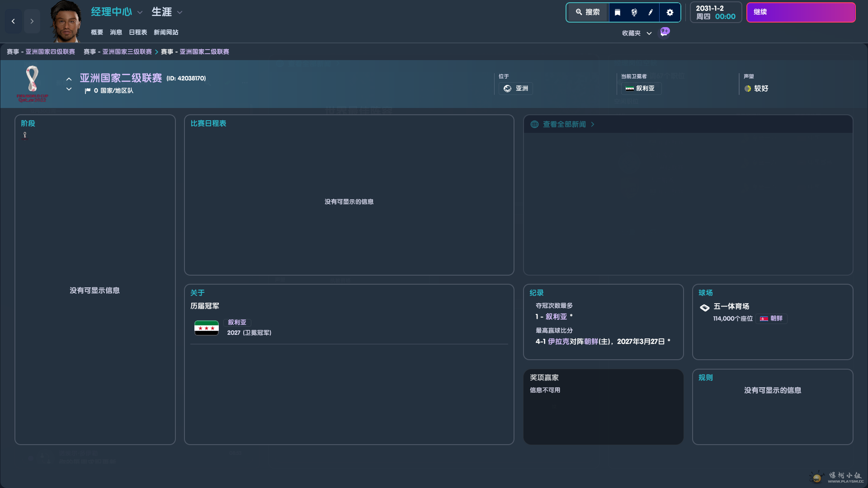Open the notifications chat icon with 9+ badge
This screenshot has height=488, width=868.
(x=664, y=33)
